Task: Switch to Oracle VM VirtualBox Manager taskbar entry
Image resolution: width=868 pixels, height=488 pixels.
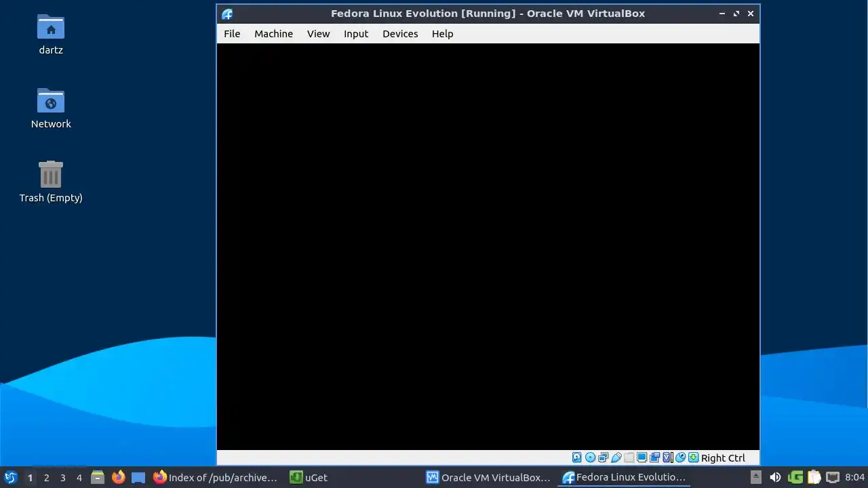Action: coord(489,477)
